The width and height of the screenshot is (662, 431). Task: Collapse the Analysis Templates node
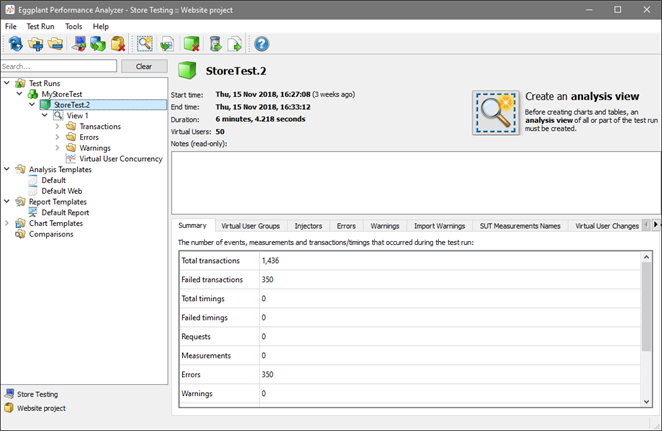point(7,169)
